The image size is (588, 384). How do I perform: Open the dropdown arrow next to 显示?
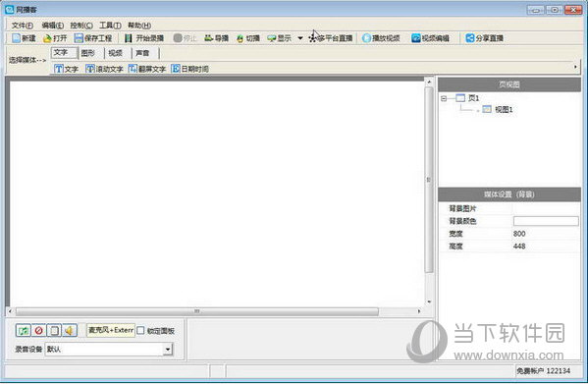pos(300,38)
